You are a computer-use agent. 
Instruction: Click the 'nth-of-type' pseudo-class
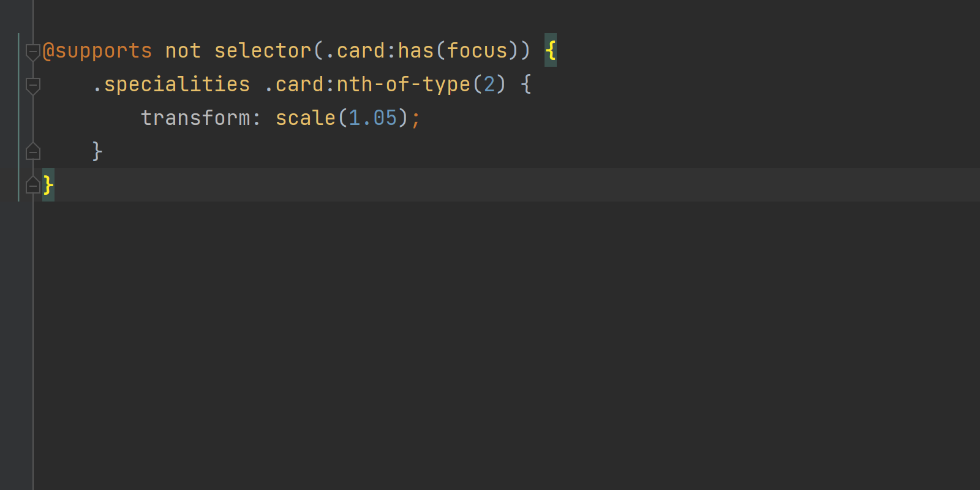click(x=404, y=85)
